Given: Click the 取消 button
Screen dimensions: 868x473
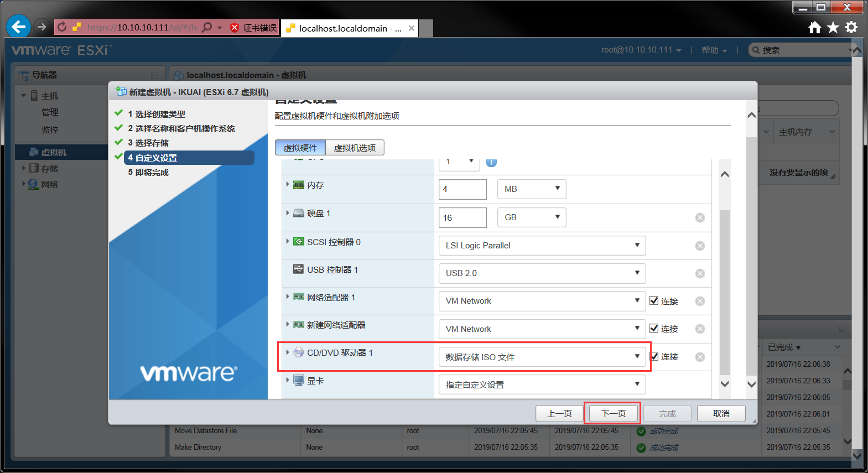Looking at the screenshot, I should [721, 414].
